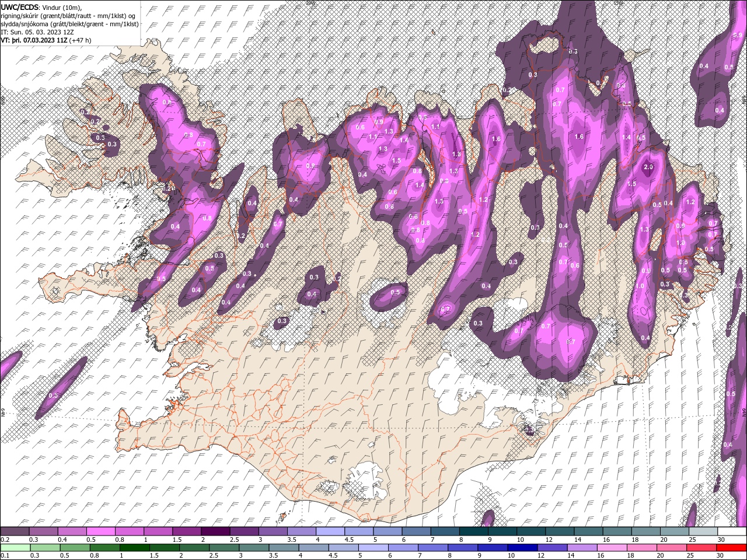Click the 'rigning/skúrir' legend description line
This screenshot has height=560, width=747.
[68, 15]
